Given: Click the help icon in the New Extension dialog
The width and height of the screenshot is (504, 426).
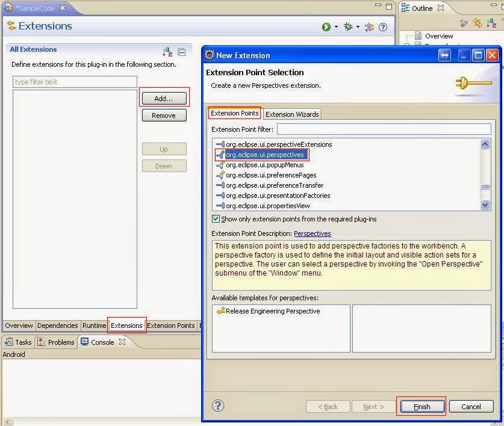Looking at the screenshot, I should (x=218, y=406).
